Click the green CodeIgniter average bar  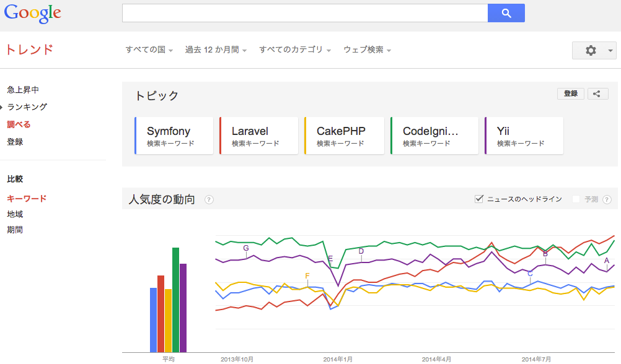point(176,300)
